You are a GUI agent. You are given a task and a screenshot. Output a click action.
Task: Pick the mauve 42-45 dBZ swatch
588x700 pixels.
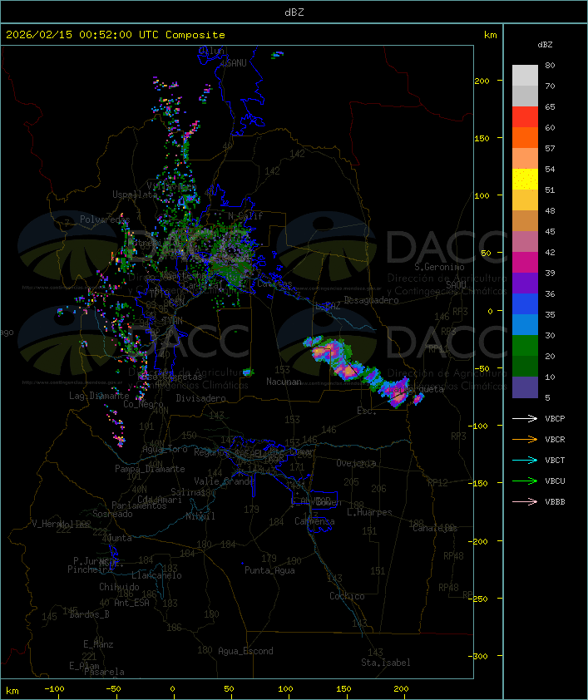525,242
